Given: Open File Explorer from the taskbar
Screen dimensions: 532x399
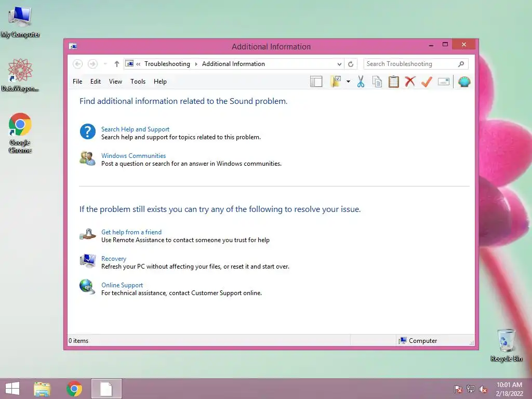Looking at the screenshot, I should click(x=42, y=389).
